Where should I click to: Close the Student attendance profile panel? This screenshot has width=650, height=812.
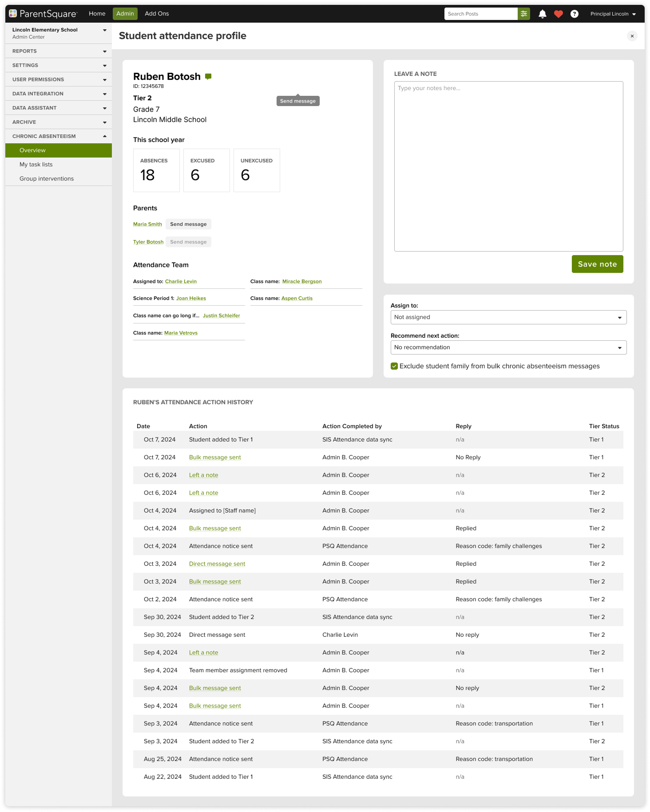[632, 36]
